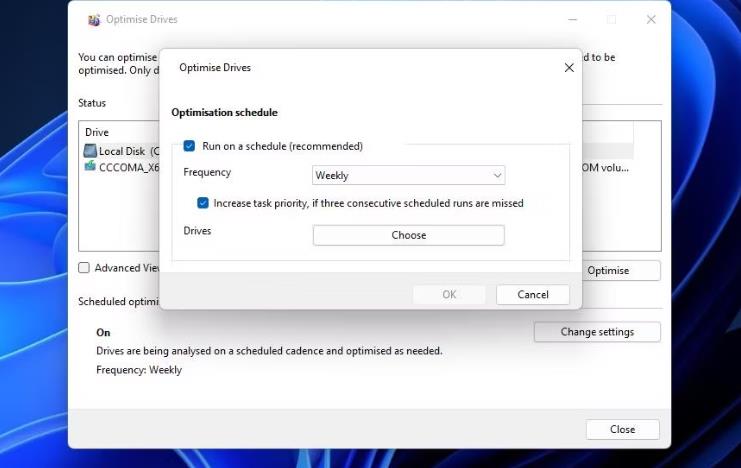Image resolution: width=741 pixels, height=468 pixels.
Task: Select the Local Disk row text
Action: click(129, 151)
